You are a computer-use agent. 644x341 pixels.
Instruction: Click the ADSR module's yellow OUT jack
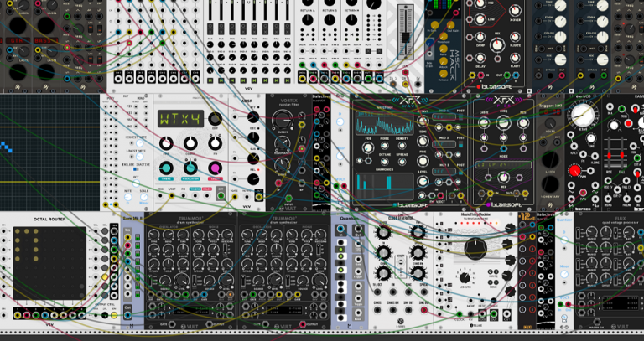pos(259,197)
